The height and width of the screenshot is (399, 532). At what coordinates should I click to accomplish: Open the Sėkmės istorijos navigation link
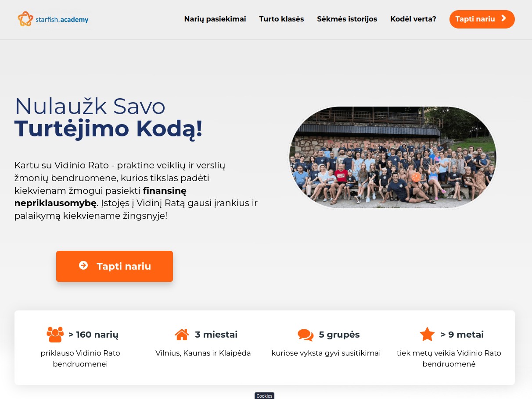coord(347,19)
